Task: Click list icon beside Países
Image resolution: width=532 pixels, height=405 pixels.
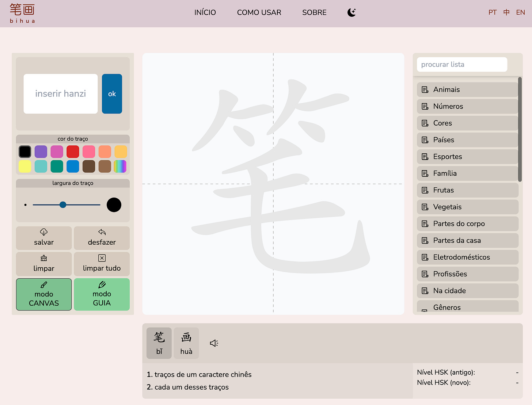Action: tap(425, 140)
